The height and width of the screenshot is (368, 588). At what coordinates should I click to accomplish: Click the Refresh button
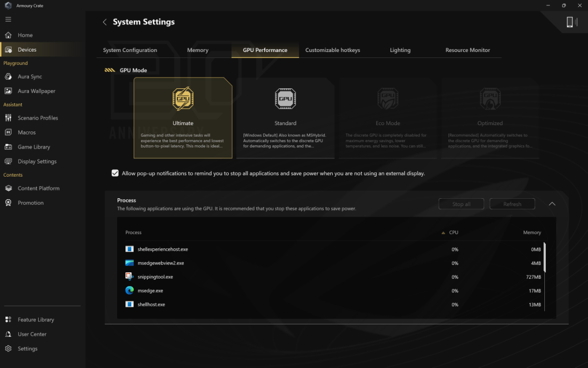pyautogui.click(x=512, y=204)
